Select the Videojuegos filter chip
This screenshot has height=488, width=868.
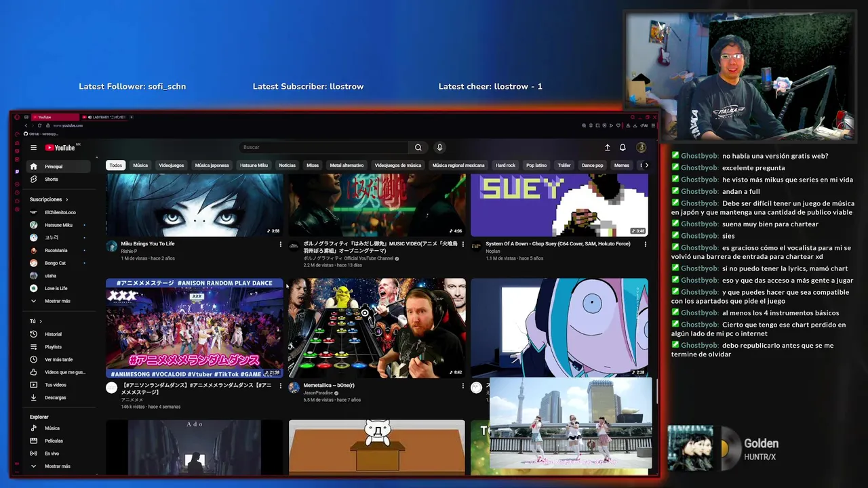pos(172,165)
